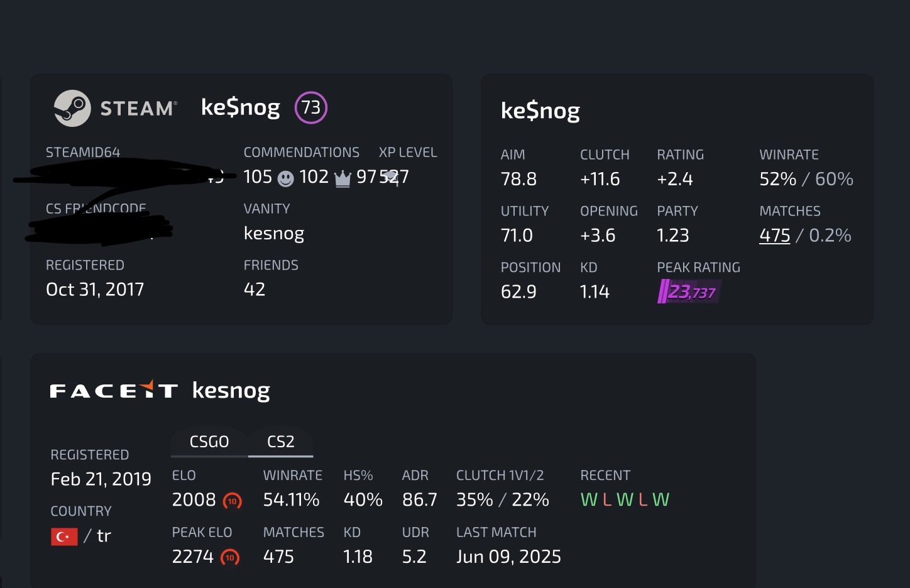Image resolution: width=910 pixels, height=588 pixels.
Task: Click the crown leader commendation icon
Action: pos(343,180)
